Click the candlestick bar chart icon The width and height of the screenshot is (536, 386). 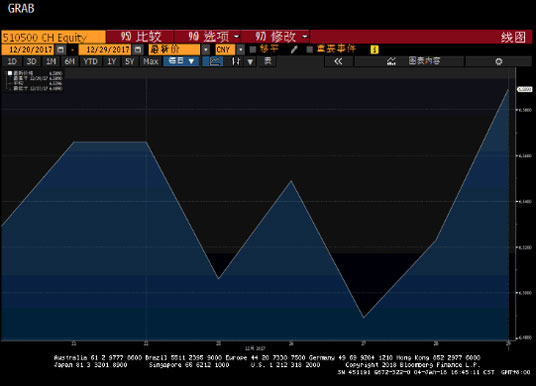236,62
